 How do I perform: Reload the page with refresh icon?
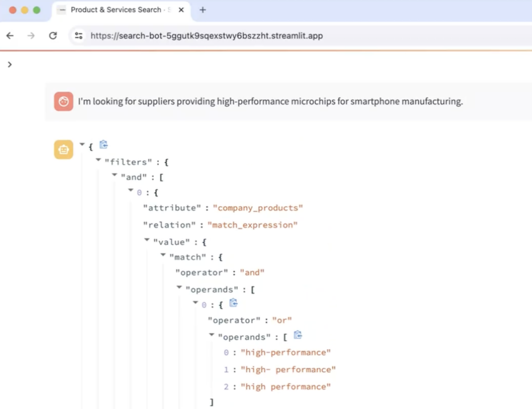tap(53, 36)
